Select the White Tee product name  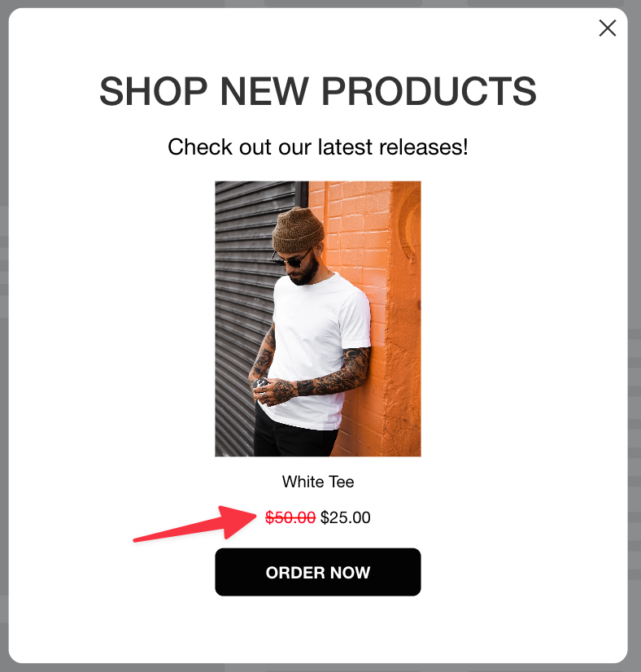[318, 482]
